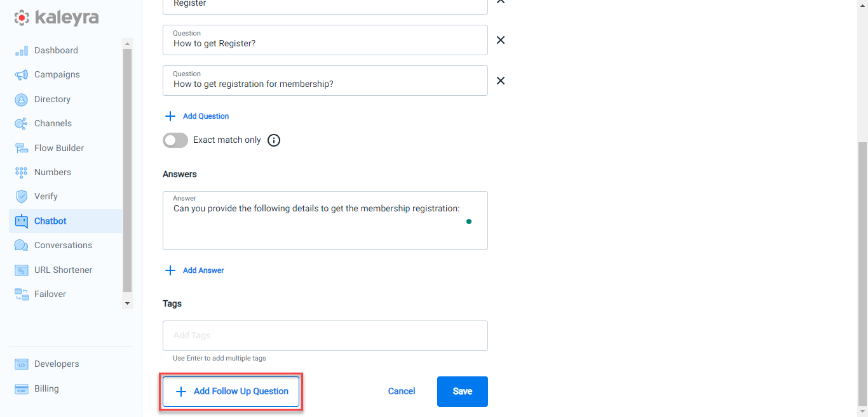Click the Add Answer link
Viewport: 868px width, 417px height.
click(194, 270)
